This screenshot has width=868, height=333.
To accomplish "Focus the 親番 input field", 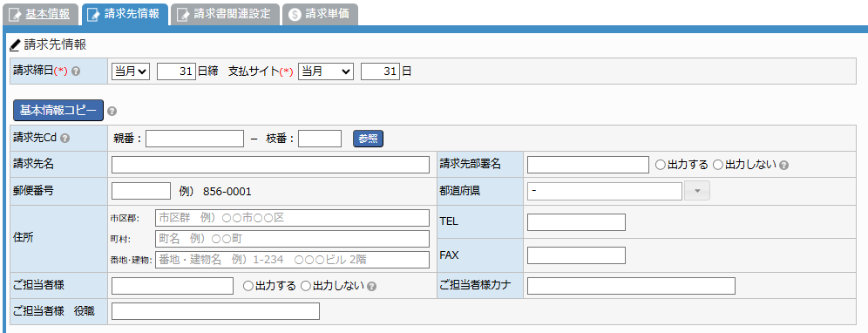I will [x=194, y=139].
